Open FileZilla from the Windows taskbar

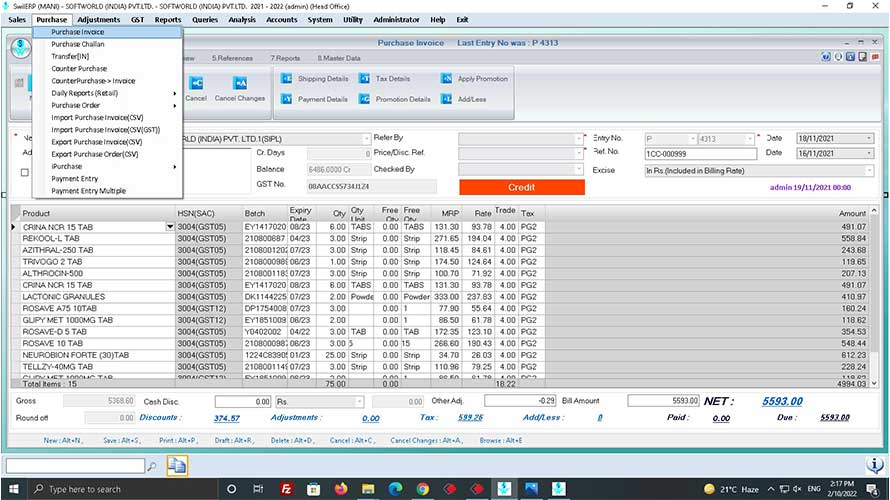coord(286,489)
